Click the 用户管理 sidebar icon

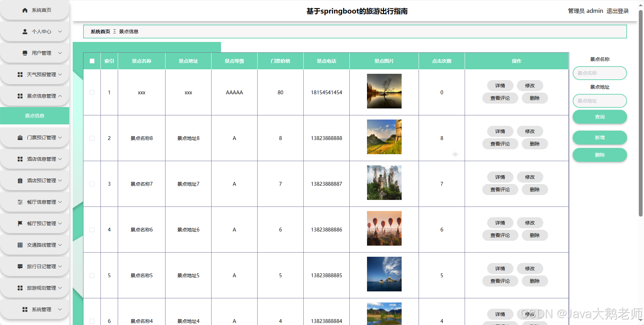25,53
